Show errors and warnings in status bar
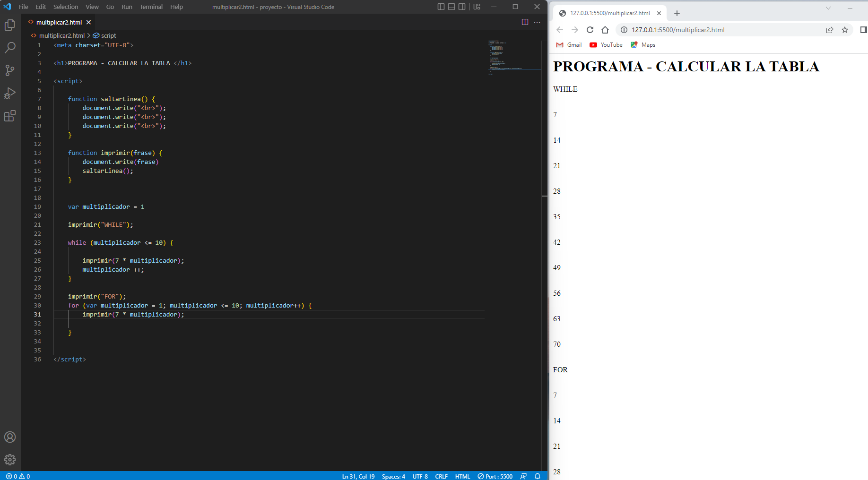The image size is (868, 480). [x=18, y=476]
